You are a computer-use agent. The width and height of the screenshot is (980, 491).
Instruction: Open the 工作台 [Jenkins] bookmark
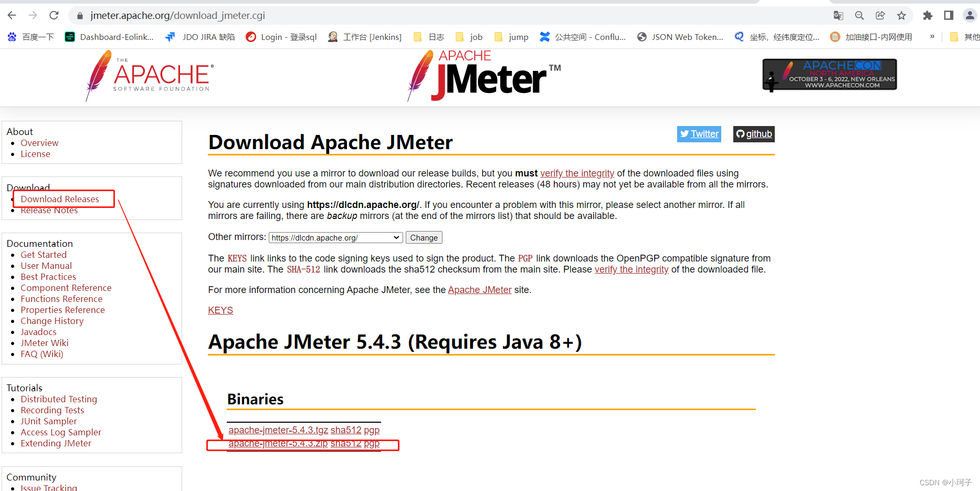(365, 37)
